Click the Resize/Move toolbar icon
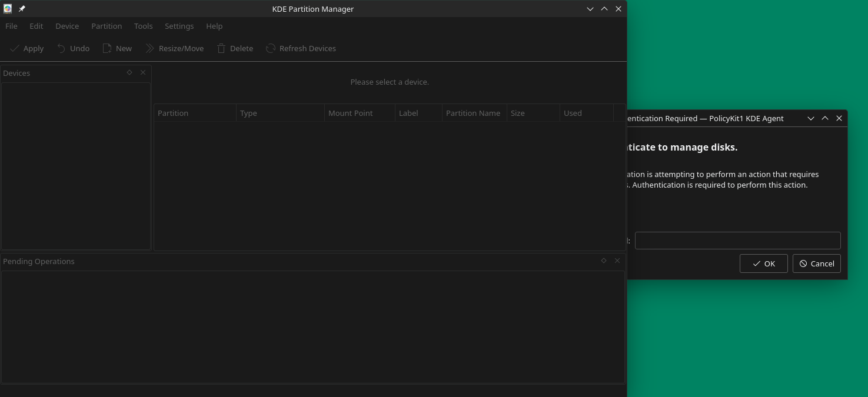This screenshot has width=868, height=397. (149, 48)
